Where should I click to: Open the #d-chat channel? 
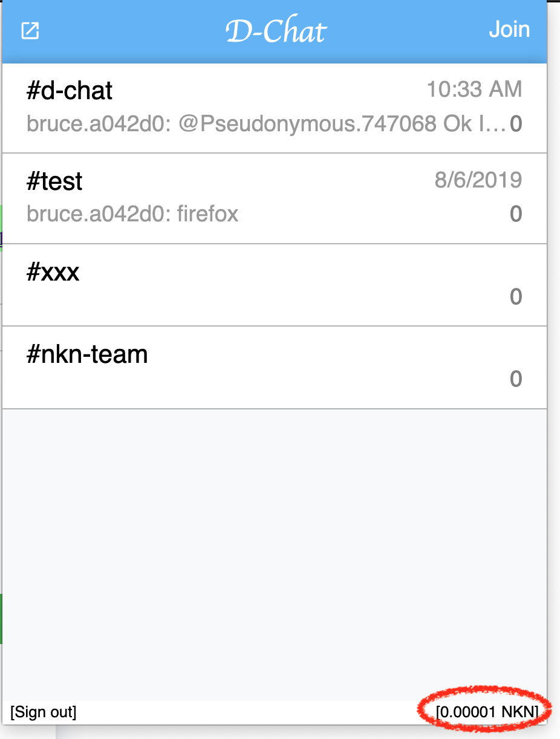[275, 108]
